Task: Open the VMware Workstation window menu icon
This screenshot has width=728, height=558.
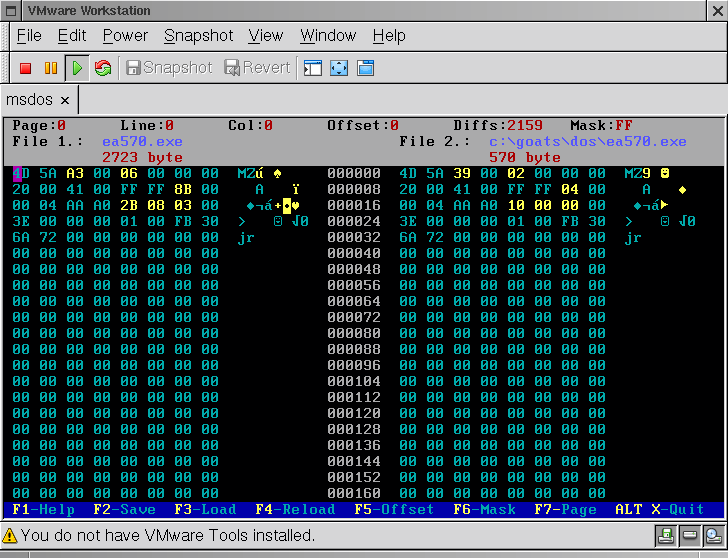Action: 11,11
